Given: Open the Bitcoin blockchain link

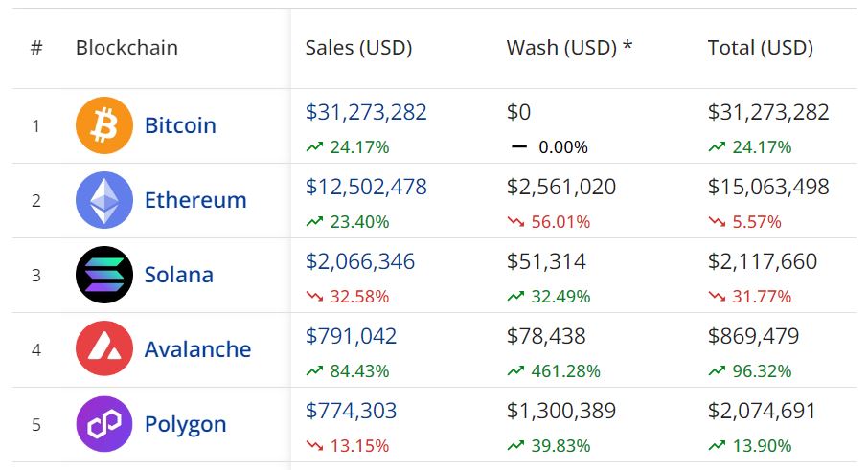Looking at the screenshot, I should tap(180, 125).
